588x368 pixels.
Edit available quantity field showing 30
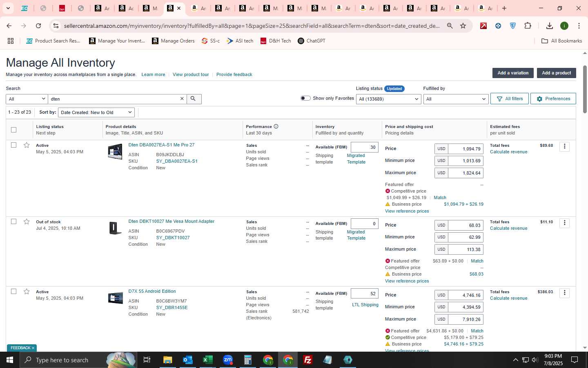click(x=365, y=147)
